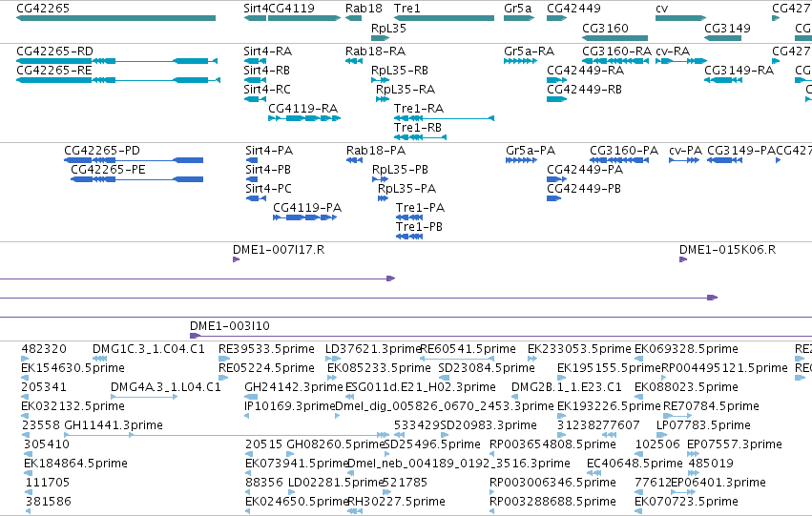Select the cv-PA protein label
The image size is (812, 516).
coord(686,151)
